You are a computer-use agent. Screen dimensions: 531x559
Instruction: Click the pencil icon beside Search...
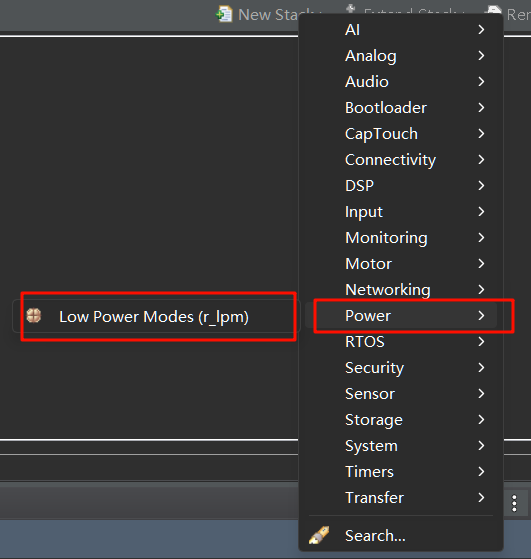(319, 535)
